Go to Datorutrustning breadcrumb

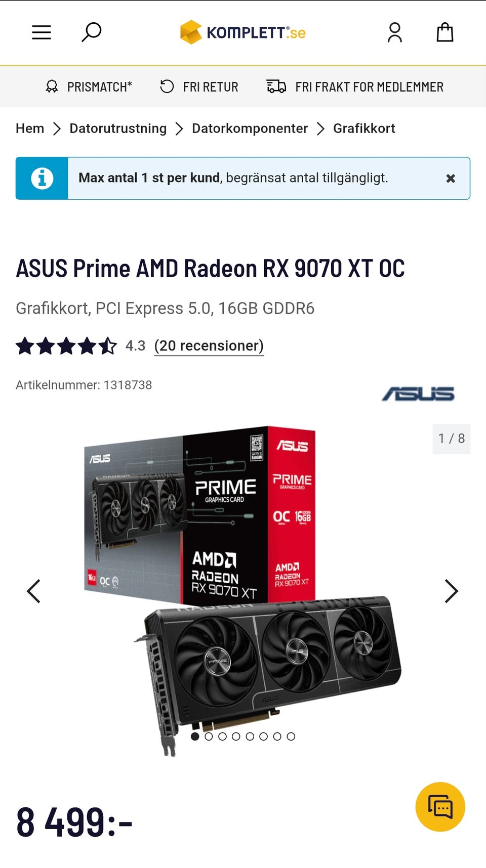point(118,128)
